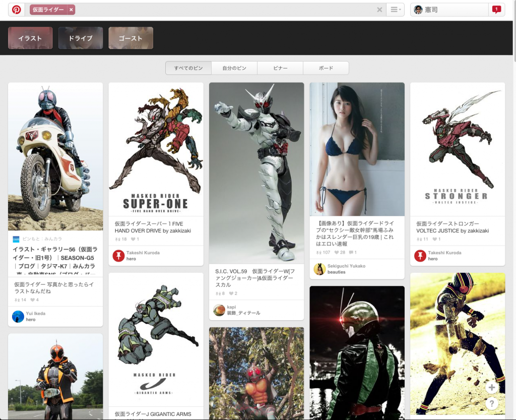Open the question mark help button
The image size is (516, 420).
492,403
